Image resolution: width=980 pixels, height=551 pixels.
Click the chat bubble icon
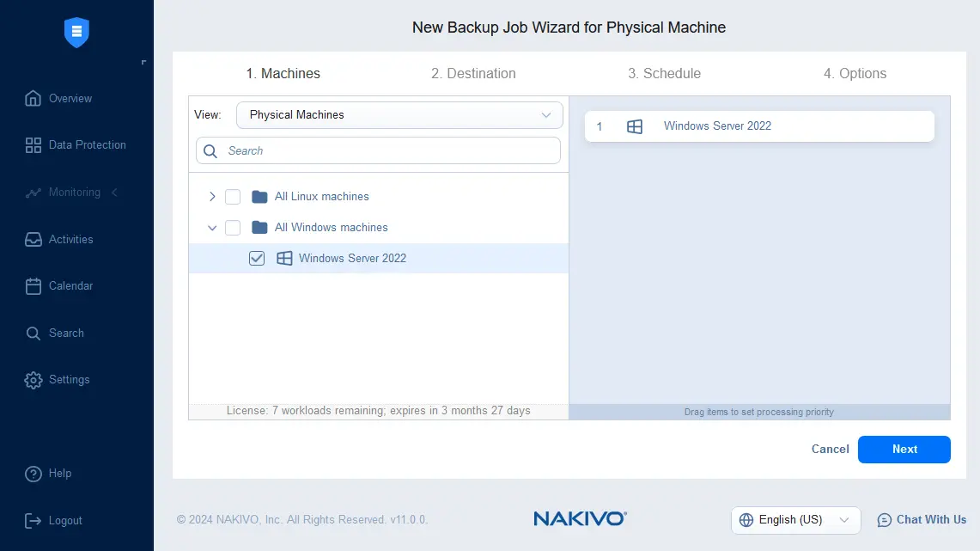pyautogui.click(x=885, y=520)
